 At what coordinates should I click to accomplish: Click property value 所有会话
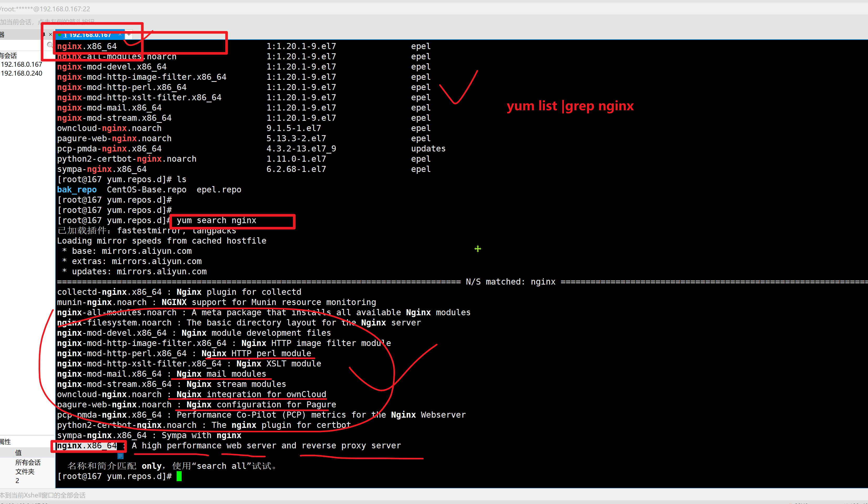[28, 462]
